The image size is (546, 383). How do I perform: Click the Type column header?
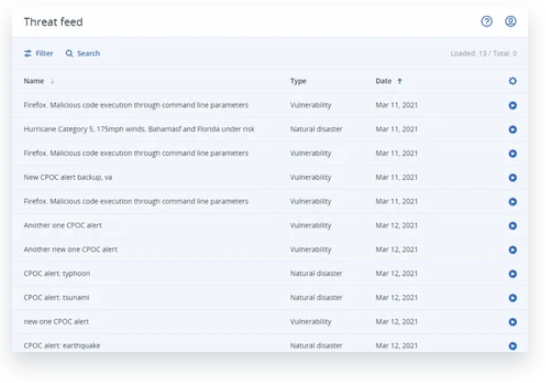298,81
